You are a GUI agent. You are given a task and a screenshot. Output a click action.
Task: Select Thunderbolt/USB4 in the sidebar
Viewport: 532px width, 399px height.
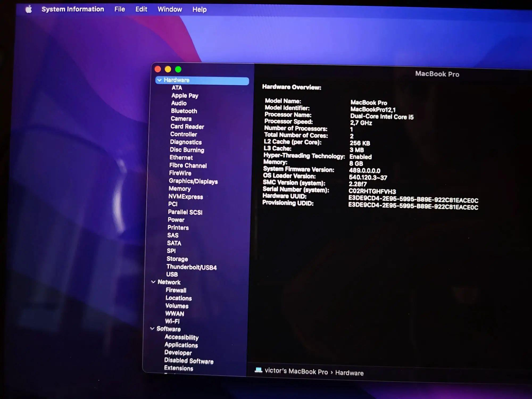click(192, 267)
